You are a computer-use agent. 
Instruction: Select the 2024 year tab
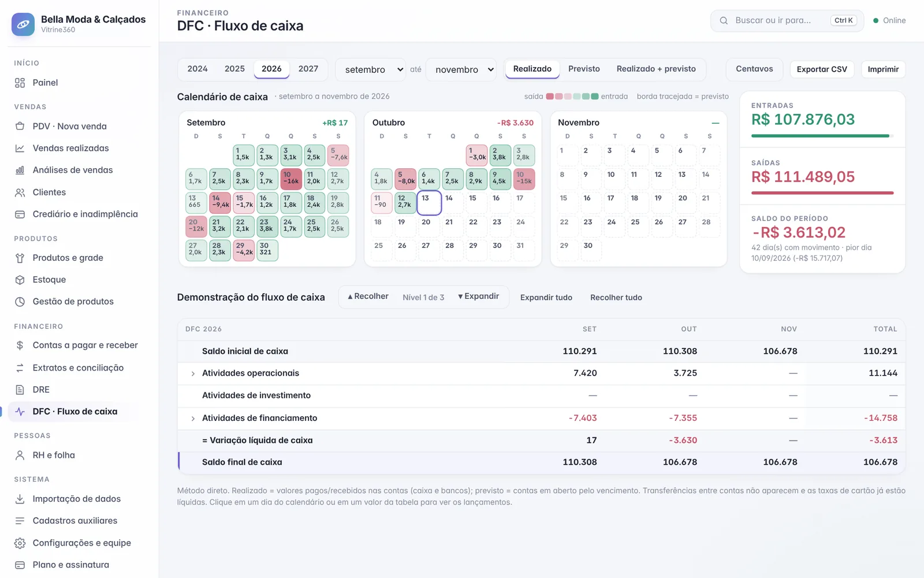(198, 69)
